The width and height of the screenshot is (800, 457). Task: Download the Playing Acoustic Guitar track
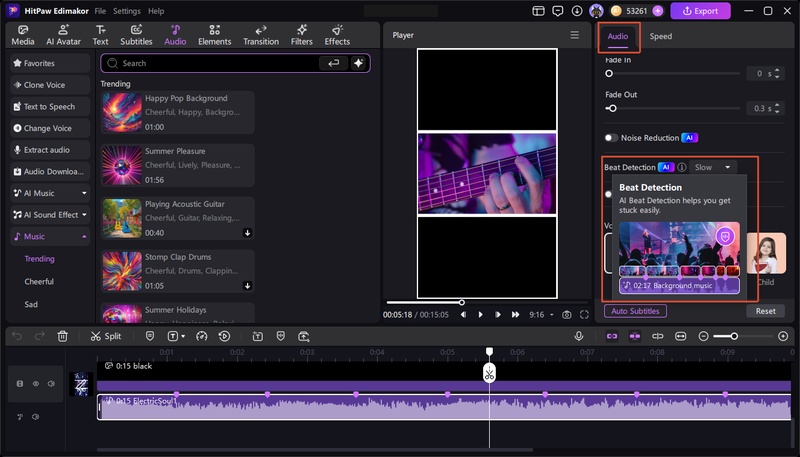click(247, 233)
